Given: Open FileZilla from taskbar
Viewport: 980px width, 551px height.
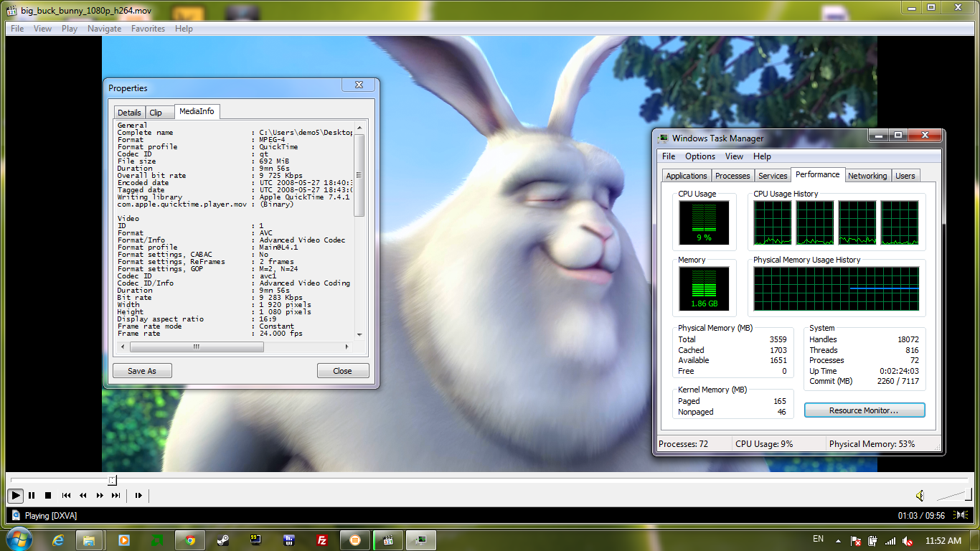Looking at the screenshot, I should (x=322, y=540).
